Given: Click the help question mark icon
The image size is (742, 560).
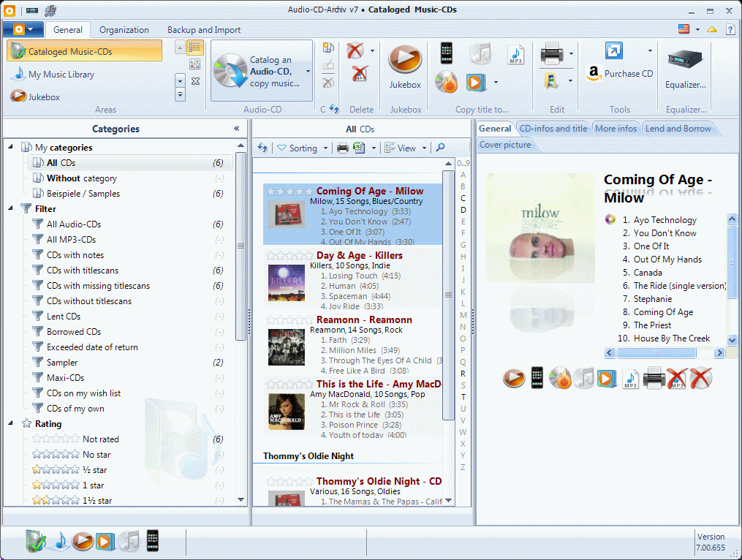Looking at the screenshot, I should pos(730,29).
